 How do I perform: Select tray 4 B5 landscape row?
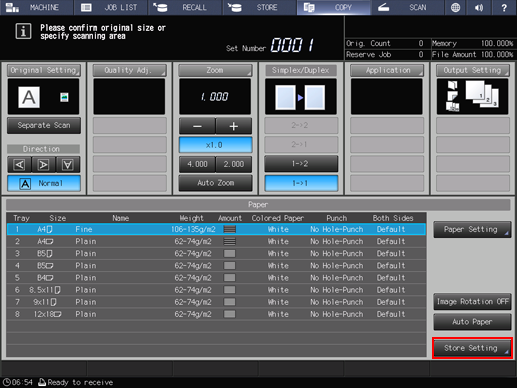[x=216, y=266]
